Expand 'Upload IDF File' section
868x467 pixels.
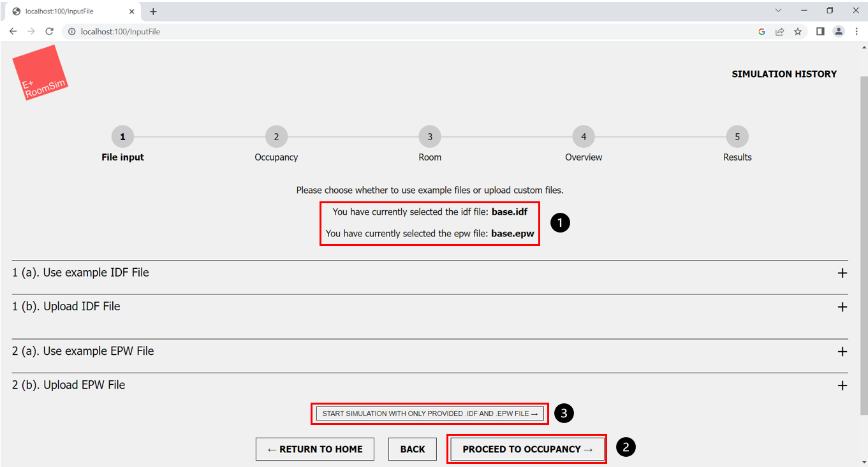[842, 306]
